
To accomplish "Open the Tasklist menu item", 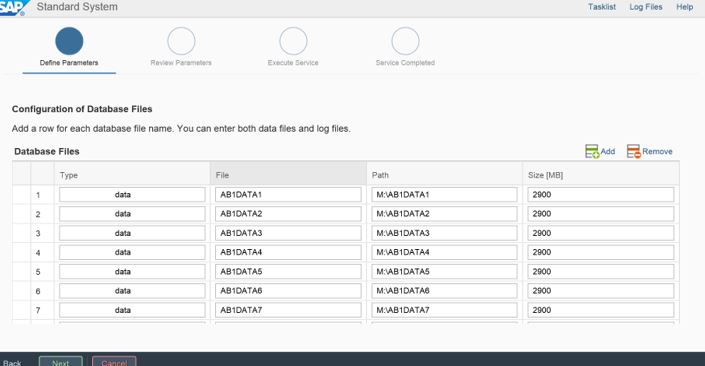I will (x=602, y=7).
